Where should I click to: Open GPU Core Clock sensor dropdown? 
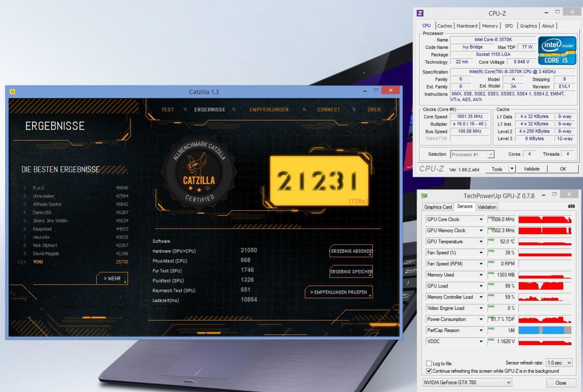(x=481, y=219)
